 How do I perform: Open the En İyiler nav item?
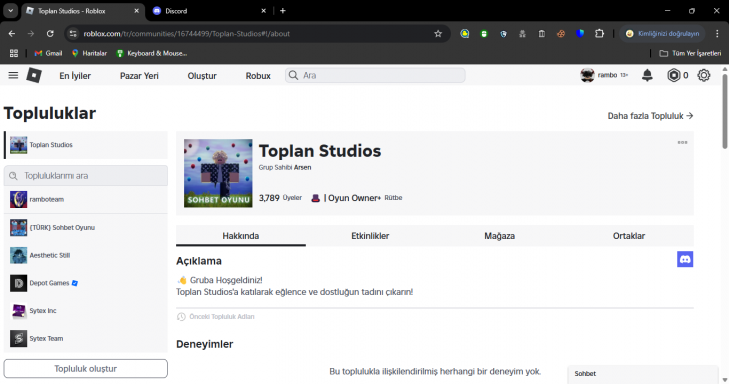[x=75, y=76]
